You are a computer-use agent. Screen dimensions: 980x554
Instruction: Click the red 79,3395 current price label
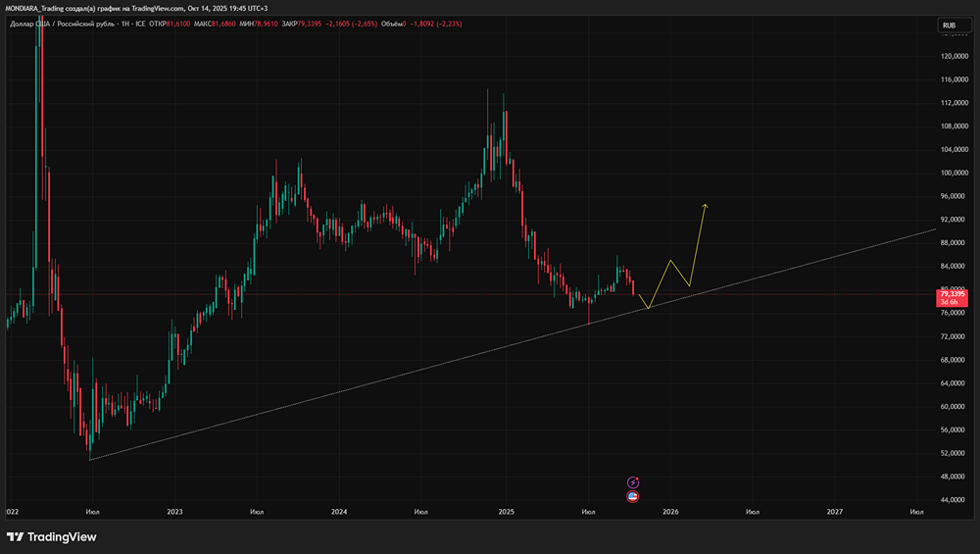tap(953, 293)
